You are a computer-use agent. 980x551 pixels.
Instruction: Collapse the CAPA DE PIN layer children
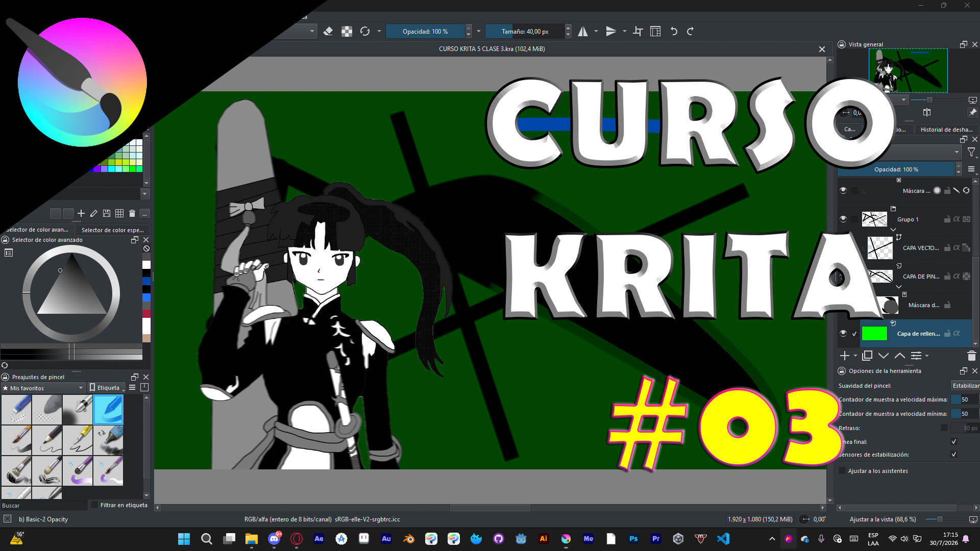[899, 287]
